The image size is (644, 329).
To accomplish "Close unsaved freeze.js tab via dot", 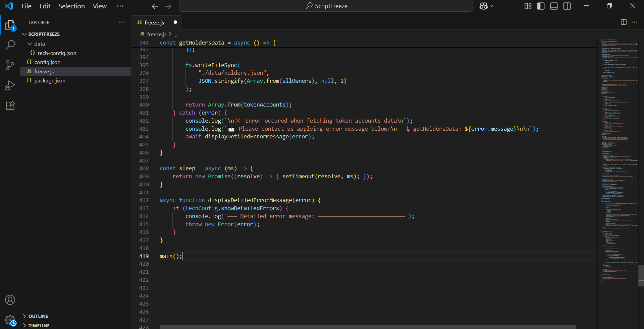I will click(x=175, y=22).
